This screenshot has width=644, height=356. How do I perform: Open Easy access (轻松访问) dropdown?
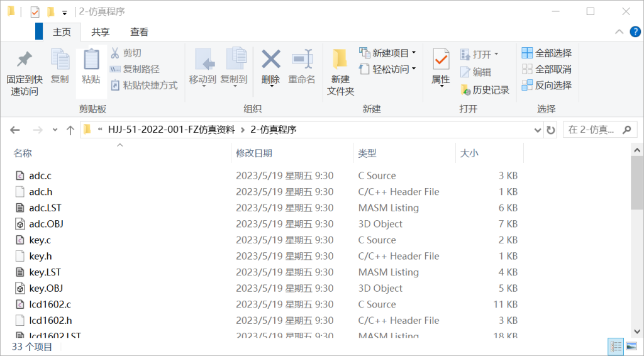coord(387,69)
